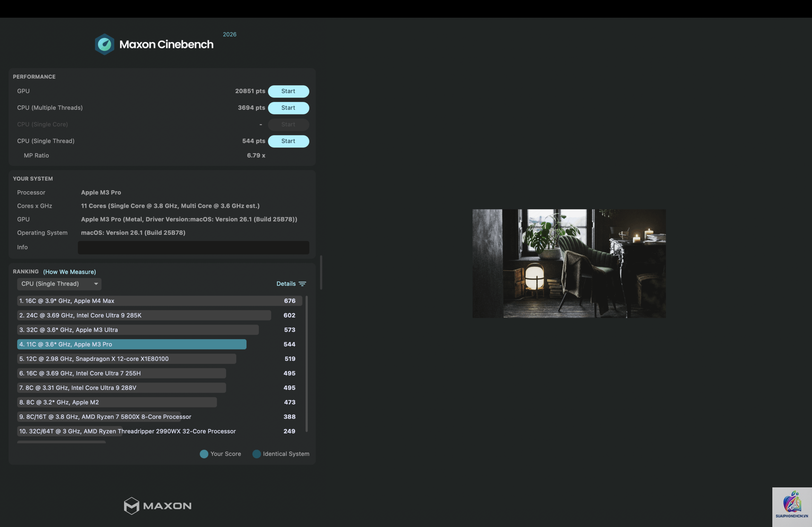812x527 pixels.
Task: Click the MAXON footer logo
Action: point(158,506)
